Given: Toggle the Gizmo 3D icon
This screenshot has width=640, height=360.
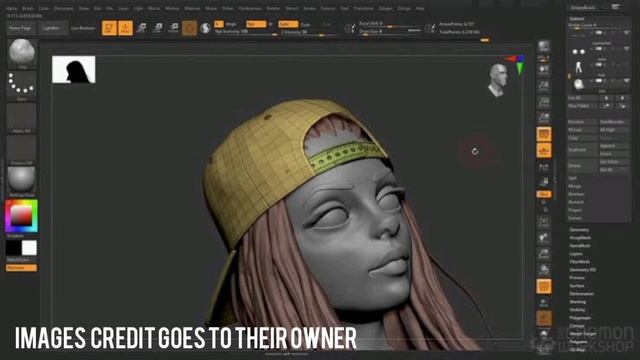Looking at the screenshot, I should coord(189,28).
